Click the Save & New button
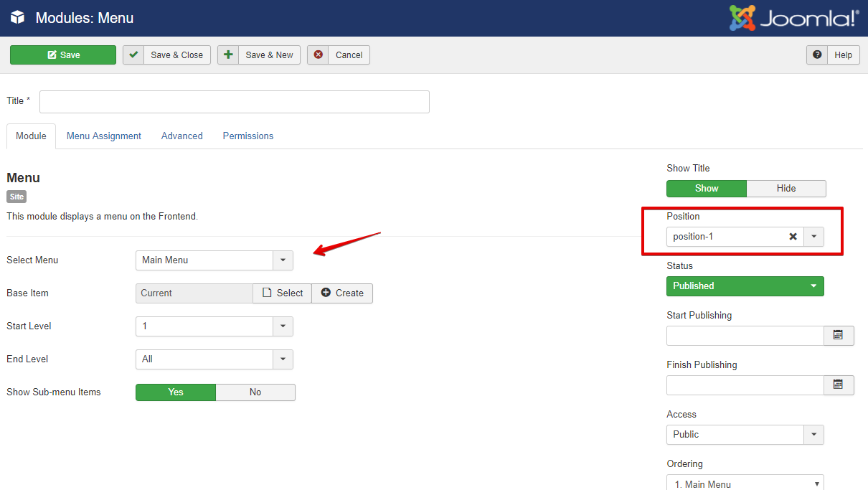 [x=260, y=55]
